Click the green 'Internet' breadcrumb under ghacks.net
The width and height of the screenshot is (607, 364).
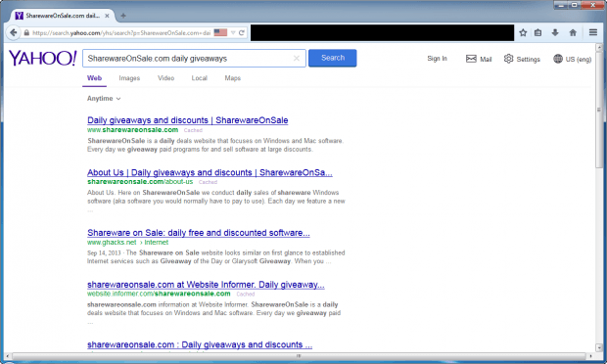click(x=157, y=243)
